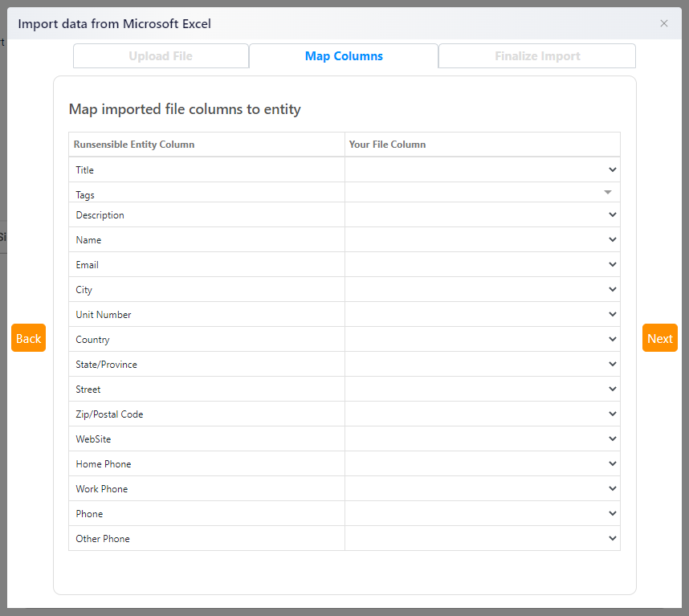Click the 'Name' entity label
The height and width of the screenshot is (616, 689).
point(88,240)
